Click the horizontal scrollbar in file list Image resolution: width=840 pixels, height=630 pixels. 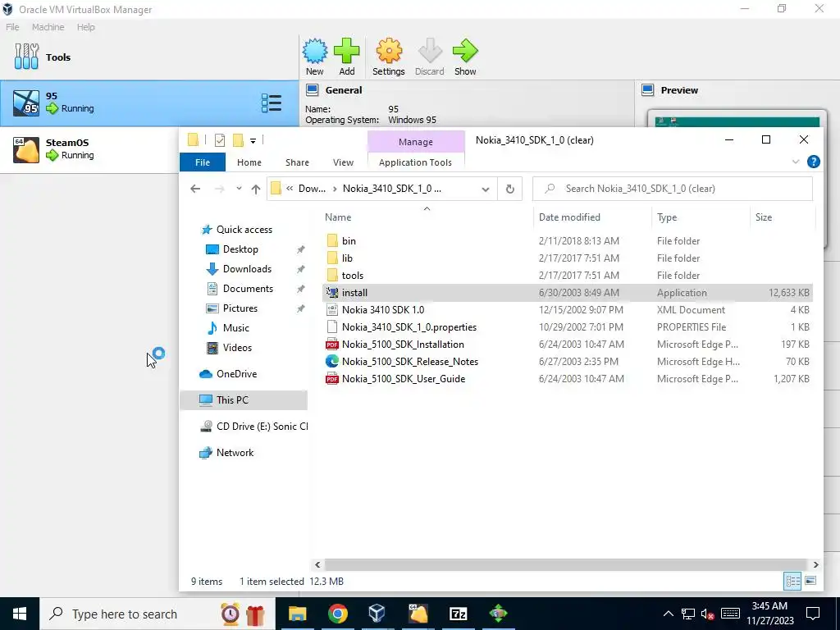pyautogui.click(x=566, y=564)
